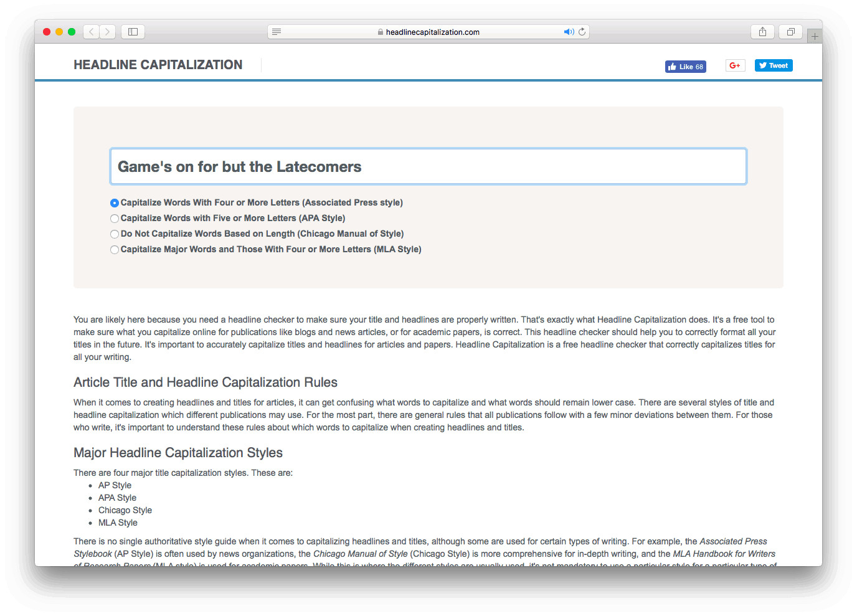857x616 pixels.
Task: Click inside the headline text input field
Action: pos(429,166)
